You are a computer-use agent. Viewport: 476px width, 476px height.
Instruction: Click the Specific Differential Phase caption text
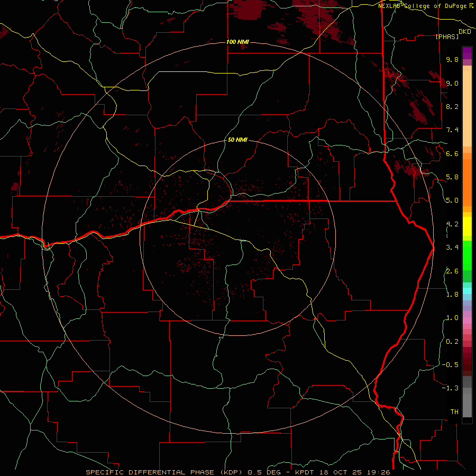click(x=237, y=472)
